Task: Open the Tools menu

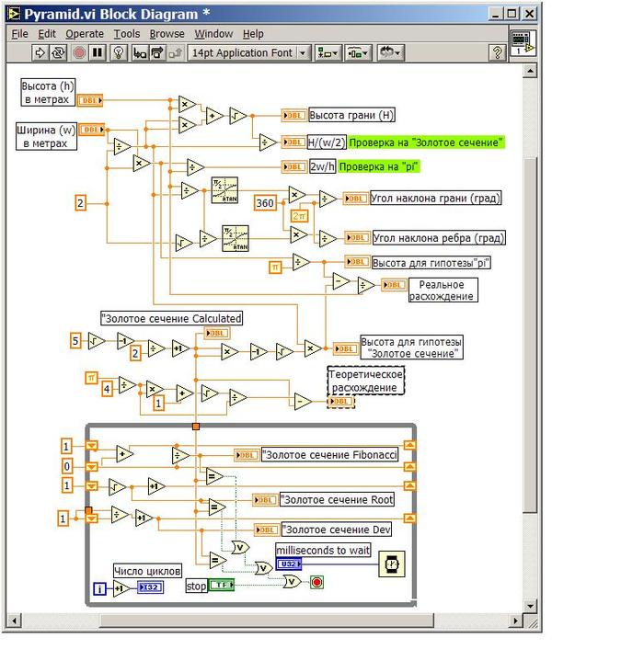Action: coord(126,34)
